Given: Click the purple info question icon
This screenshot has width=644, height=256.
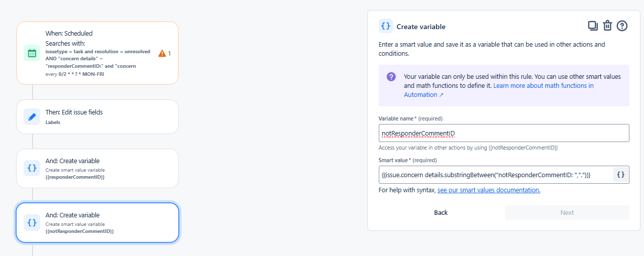Looking at the screenshot, I should (391, 77).
